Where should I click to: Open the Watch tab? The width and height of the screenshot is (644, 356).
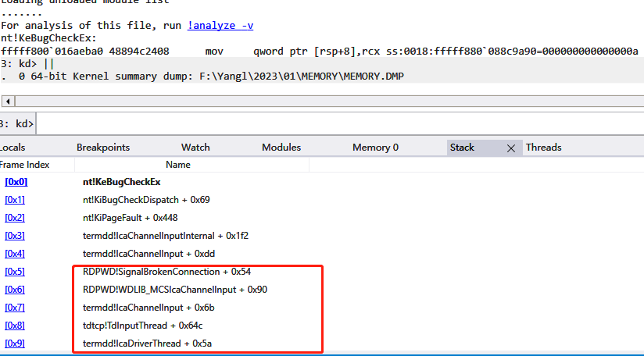click(x=195, y=148)
